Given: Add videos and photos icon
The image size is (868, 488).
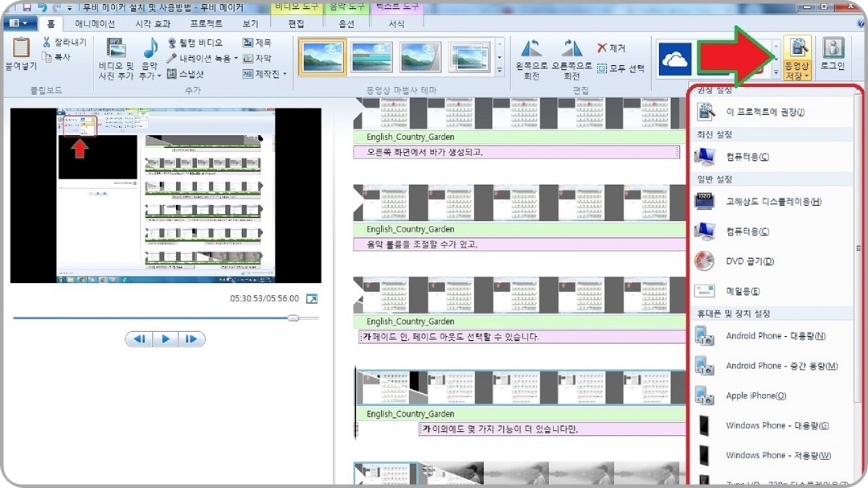Looking at the screenshot, I should click(117, 47).
